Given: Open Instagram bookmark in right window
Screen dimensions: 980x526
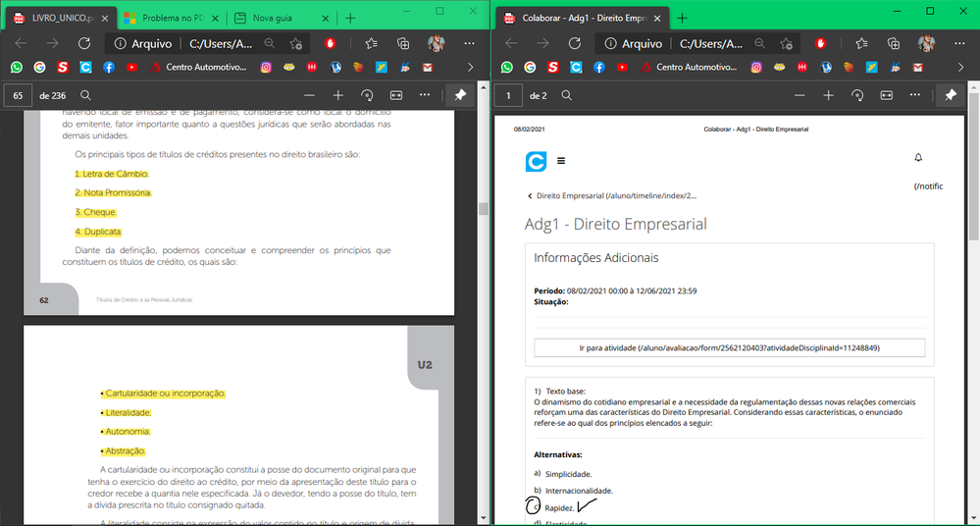Looking at the screenshot, I should (756, 67).
